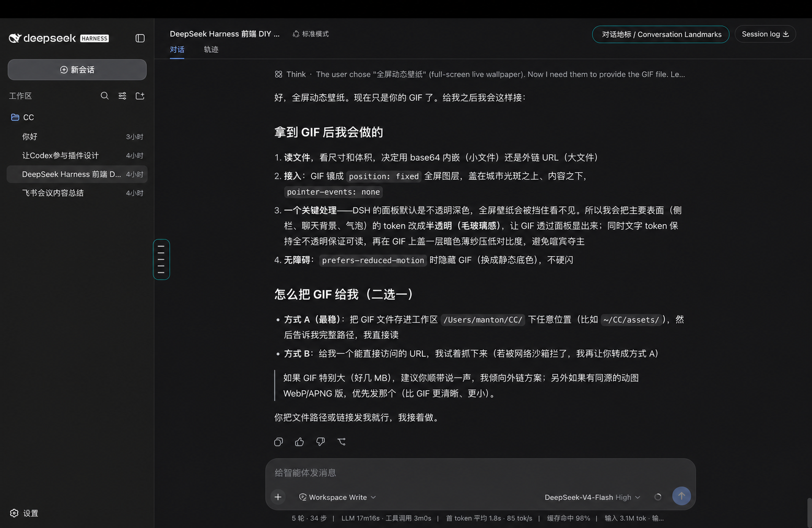Click the status text 首 token 平均 1.8s · 85 tok/s
This screenshot has width=812, height=528.
point(489,518)
